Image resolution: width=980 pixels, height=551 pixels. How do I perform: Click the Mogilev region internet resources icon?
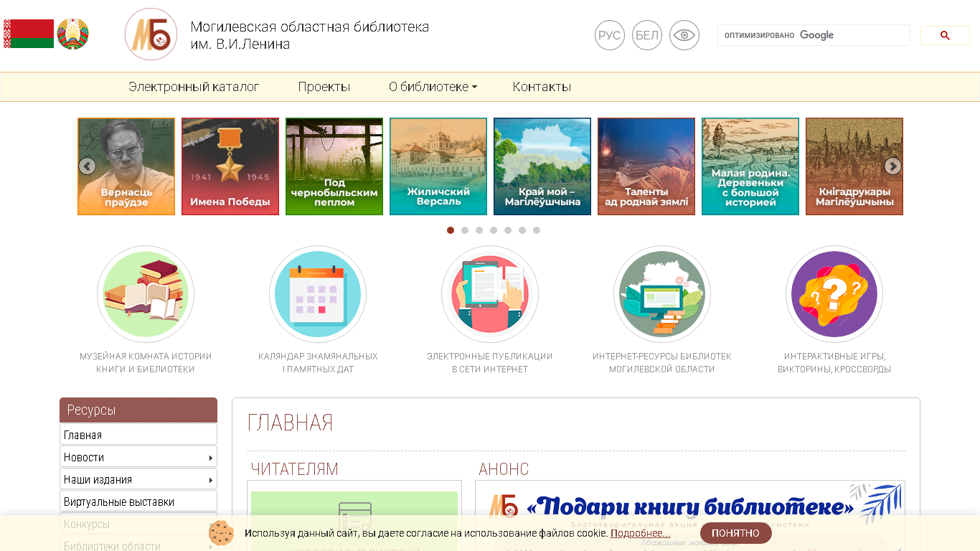coord(662,294)
